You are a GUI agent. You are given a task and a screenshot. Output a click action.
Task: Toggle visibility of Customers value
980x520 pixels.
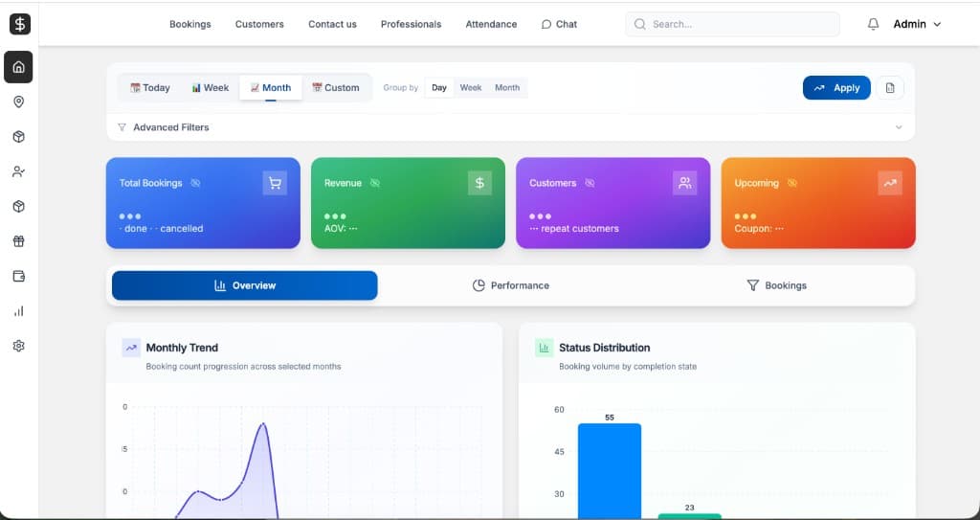coord(590,183)
